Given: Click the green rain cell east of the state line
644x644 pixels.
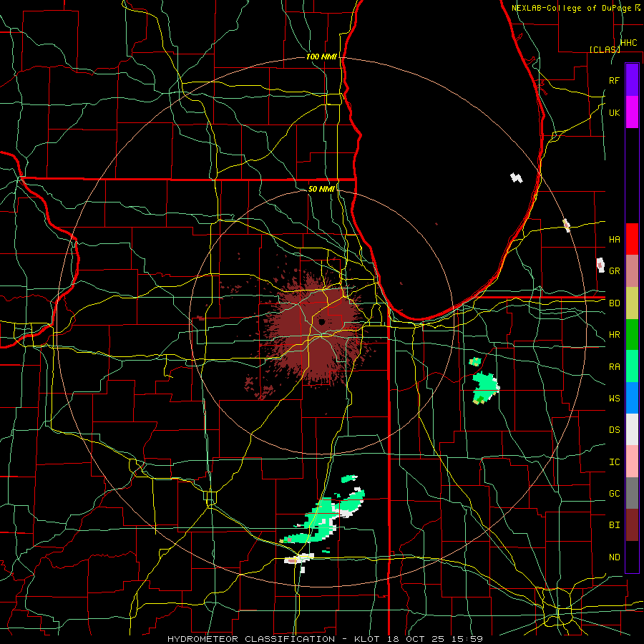Looking at the screenshot, I should (x=484, y=387).
